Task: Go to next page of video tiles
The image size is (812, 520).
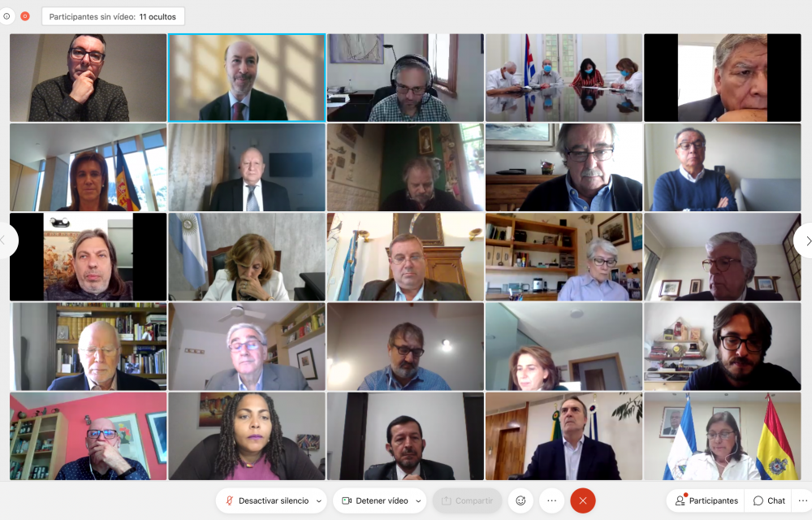Action: pyautogui.click(x=806, y=240)
